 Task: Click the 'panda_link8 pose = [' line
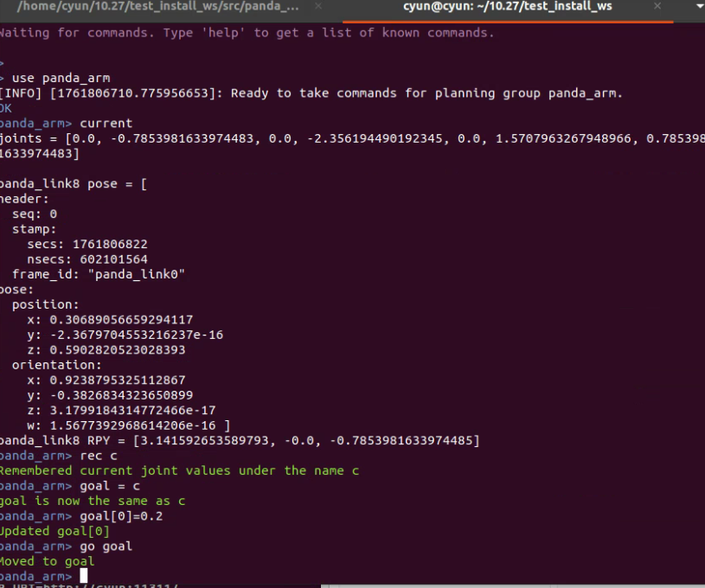pos(74,184)
